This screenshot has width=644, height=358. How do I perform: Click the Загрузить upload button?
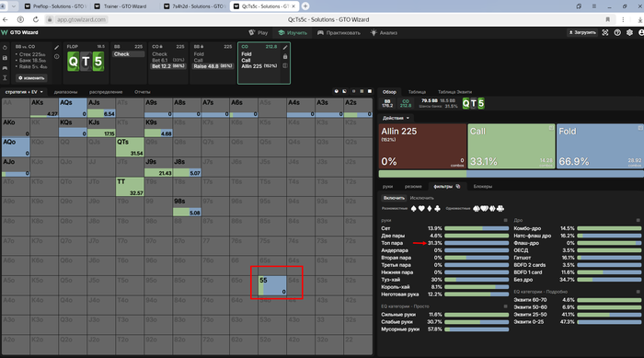[582, 32]
